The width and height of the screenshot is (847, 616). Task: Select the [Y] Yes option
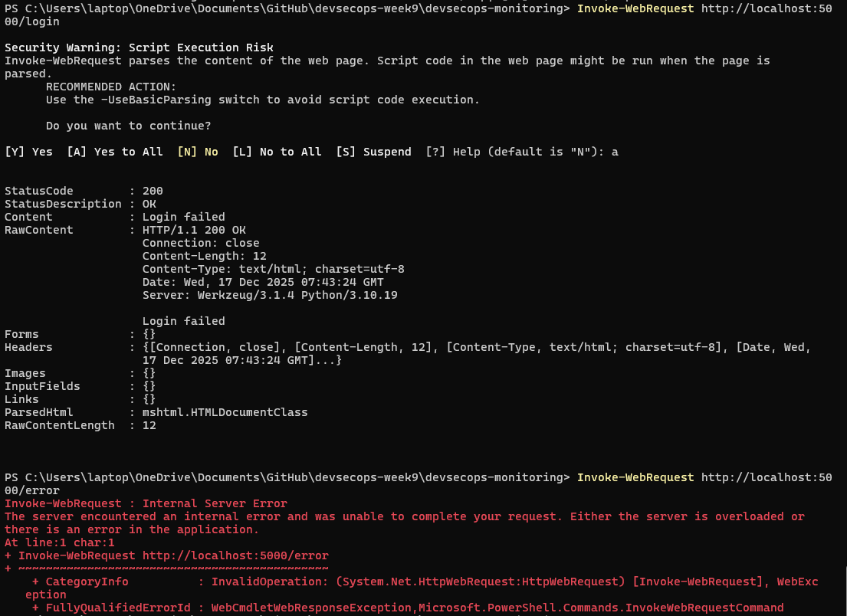click(x=28, y=152)
